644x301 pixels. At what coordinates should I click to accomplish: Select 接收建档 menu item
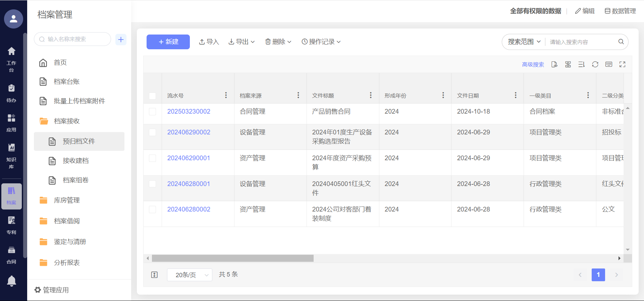click(x=76, y=161)
